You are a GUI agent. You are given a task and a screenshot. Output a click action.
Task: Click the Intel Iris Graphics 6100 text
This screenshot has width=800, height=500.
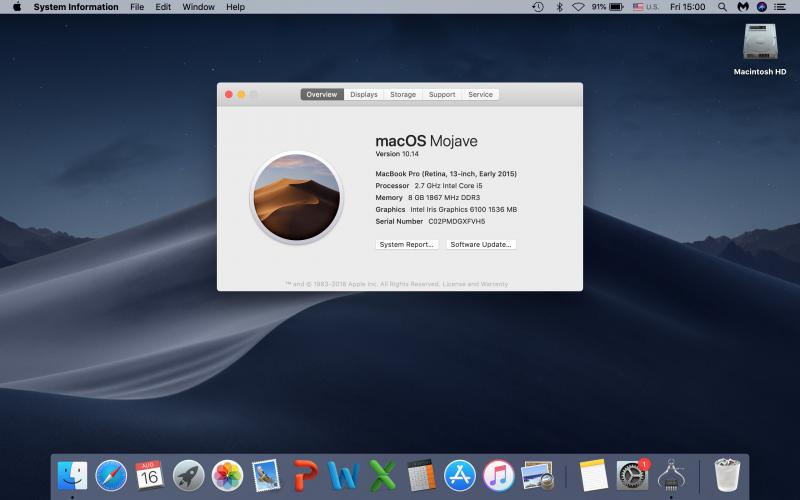click(x=463, y=209)
